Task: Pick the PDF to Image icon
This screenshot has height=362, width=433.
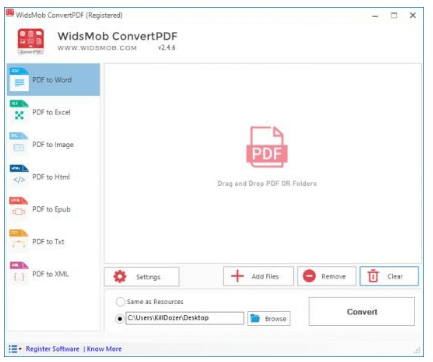Action: tap(19, 144)
